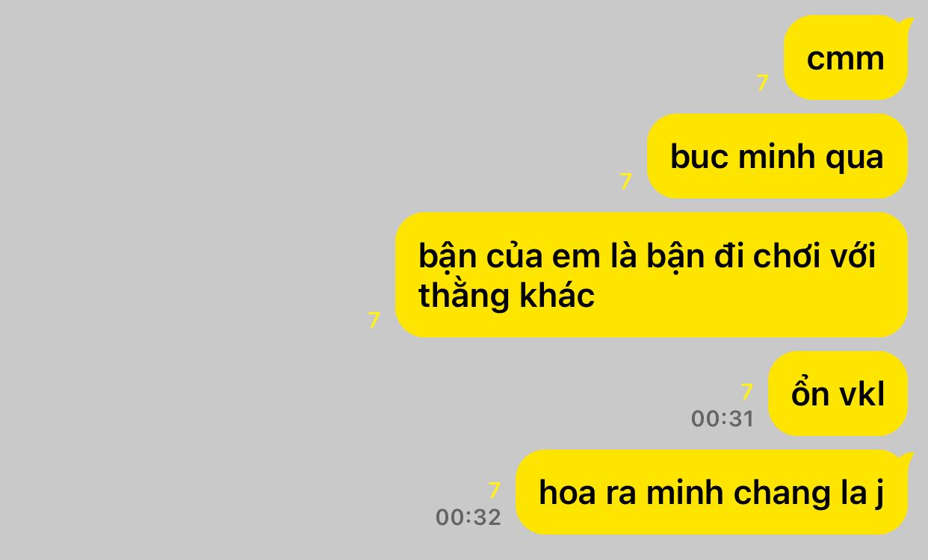928x560 pixels.
Task: Click the unread count beside "cmm"
Action: point(762,83)
